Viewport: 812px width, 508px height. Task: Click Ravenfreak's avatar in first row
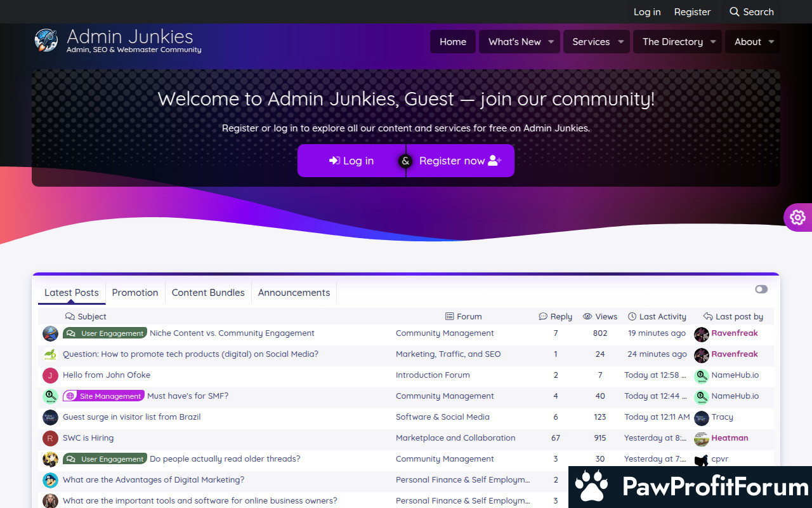[701, 333]
